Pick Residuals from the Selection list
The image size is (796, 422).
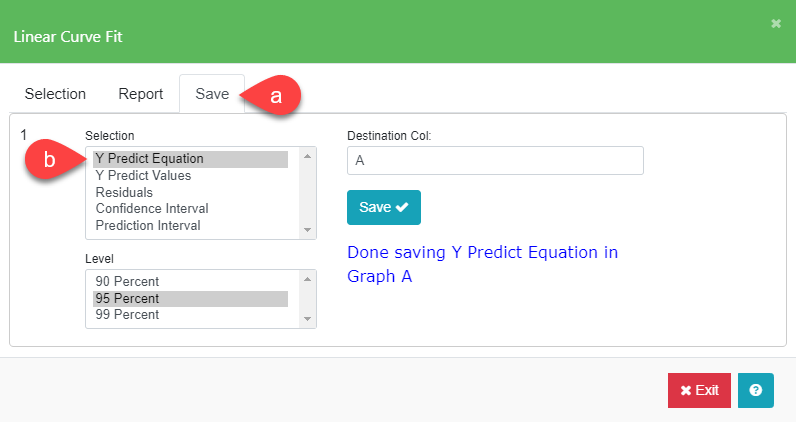point(124,192)
